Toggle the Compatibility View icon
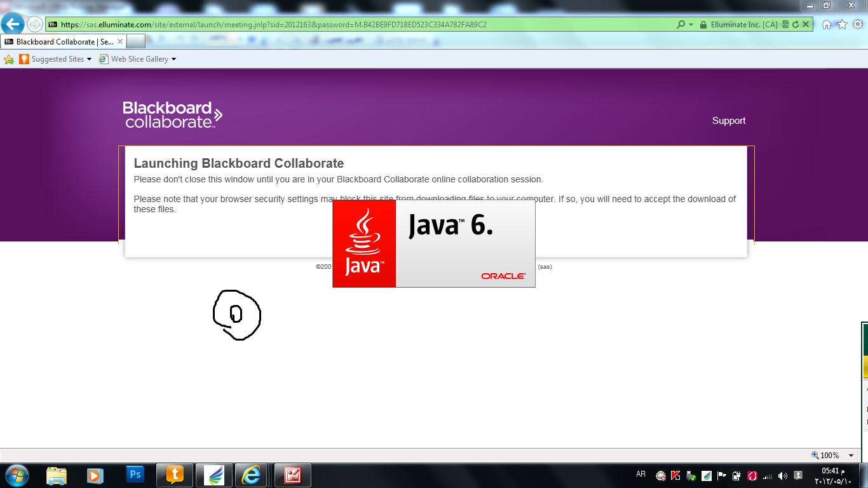This screenshot has width=868, height=488. click(785, 24)
